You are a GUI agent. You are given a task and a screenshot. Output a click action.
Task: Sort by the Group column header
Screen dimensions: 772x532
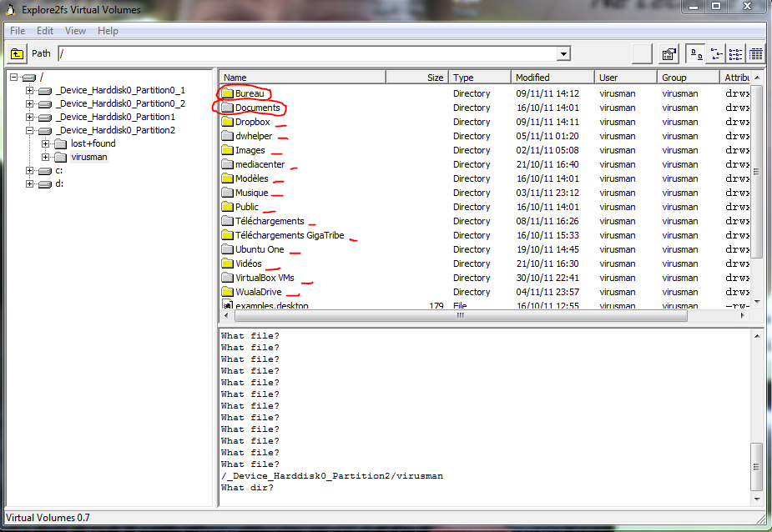point(689,78)
